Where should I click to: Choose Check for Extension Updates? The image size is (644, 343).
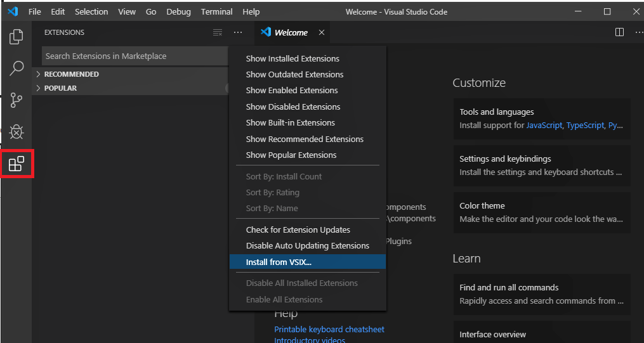(x=308, y=230)
